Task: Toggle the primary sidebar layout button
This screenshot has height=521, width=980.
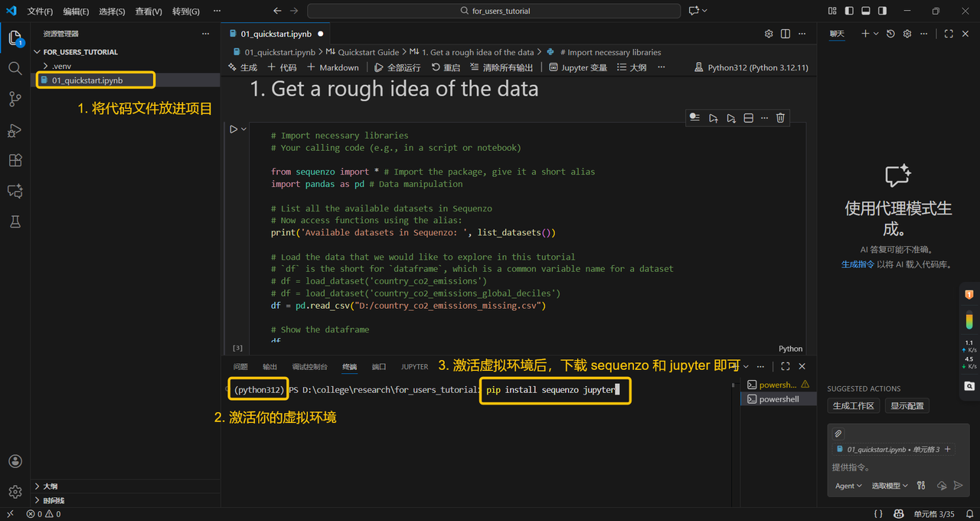Action: [x=849, y=11]
